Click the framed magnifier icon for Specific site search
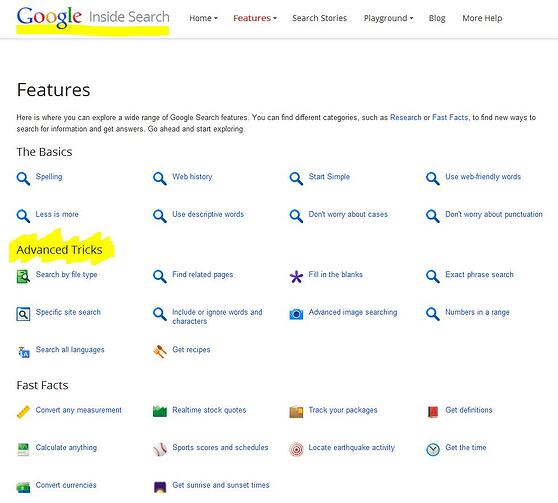 click(x=23, y=314)
